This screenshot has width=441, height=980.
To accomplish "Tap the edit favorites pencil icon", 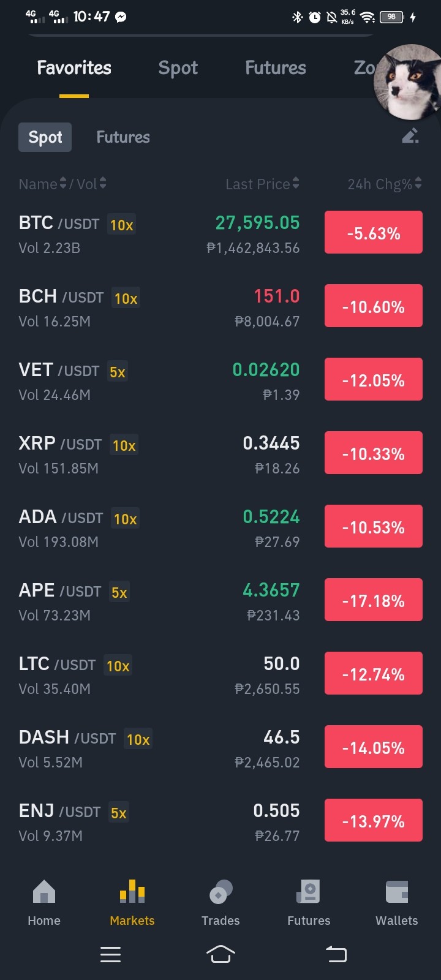I will [410, 136].
